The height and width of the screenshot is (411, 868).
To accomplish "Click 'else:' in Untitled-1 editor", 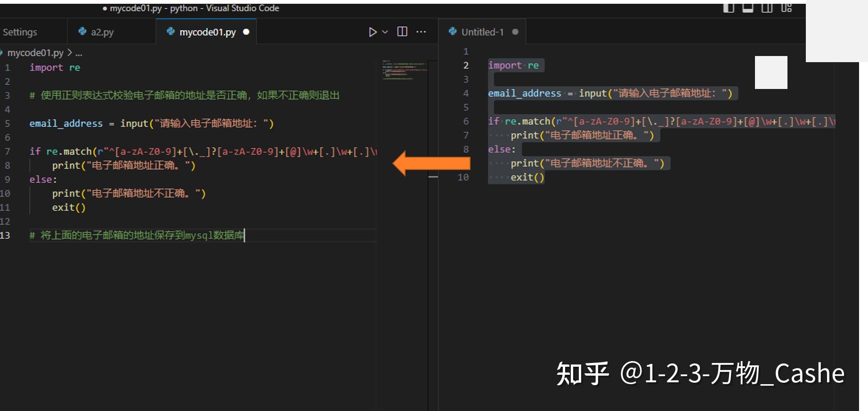I will click(502, 149).
